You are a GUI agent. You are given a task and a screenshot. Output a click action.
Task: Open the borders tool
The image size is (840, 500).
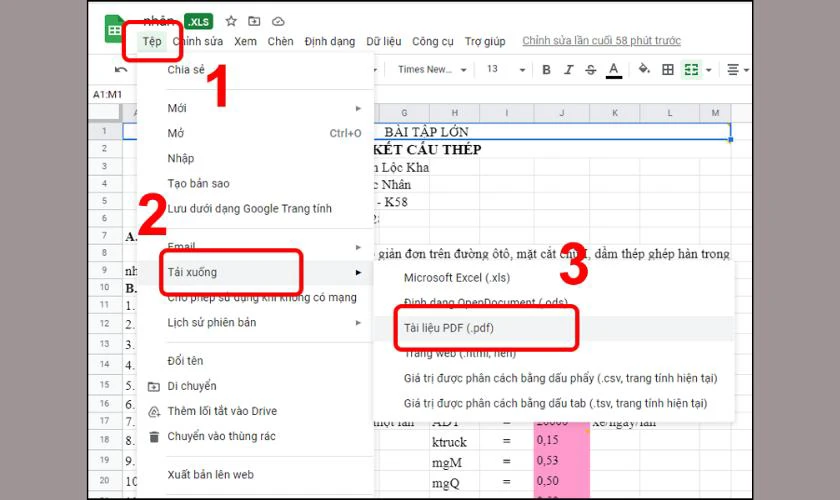click(x=668, y=70)
